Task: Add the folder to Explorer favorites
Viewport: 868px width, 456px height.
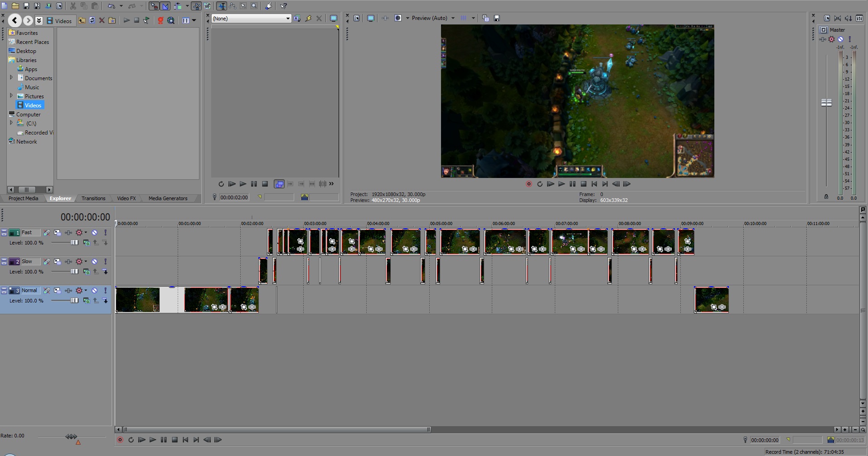Action: click(x=112, y=20)
